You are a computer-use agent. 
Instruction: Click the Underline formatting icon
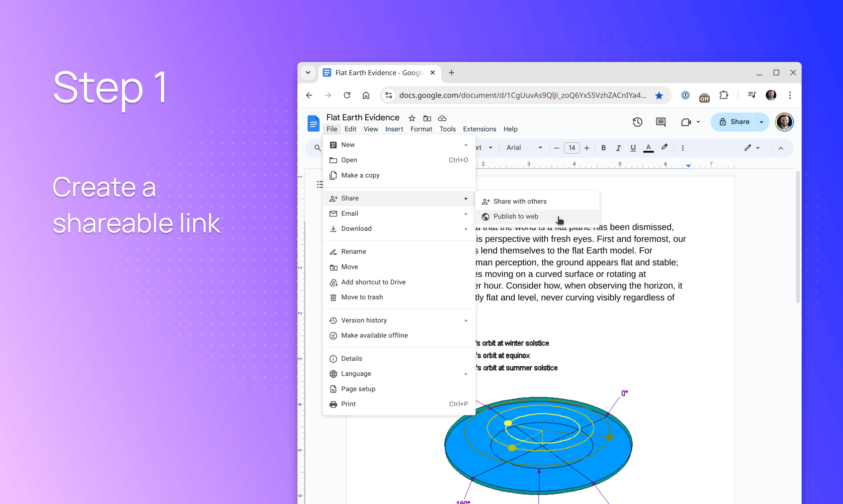632,148
